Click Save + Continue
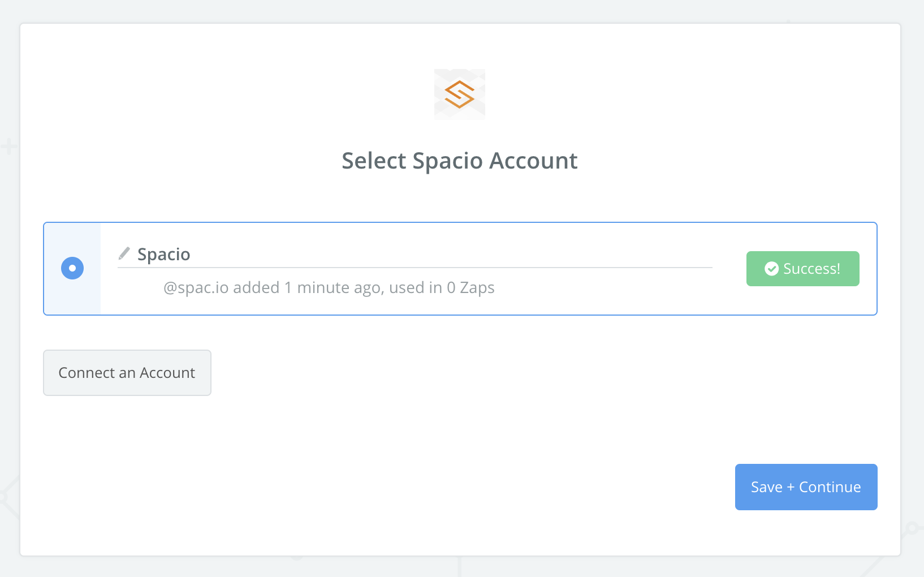Viewport: 924px width, 577px height. point(806,487)
